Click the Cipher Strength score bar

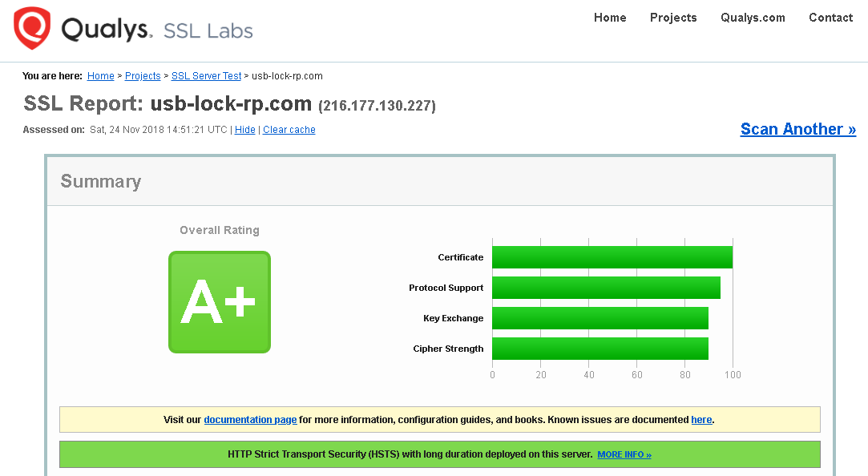click(600, 349)
